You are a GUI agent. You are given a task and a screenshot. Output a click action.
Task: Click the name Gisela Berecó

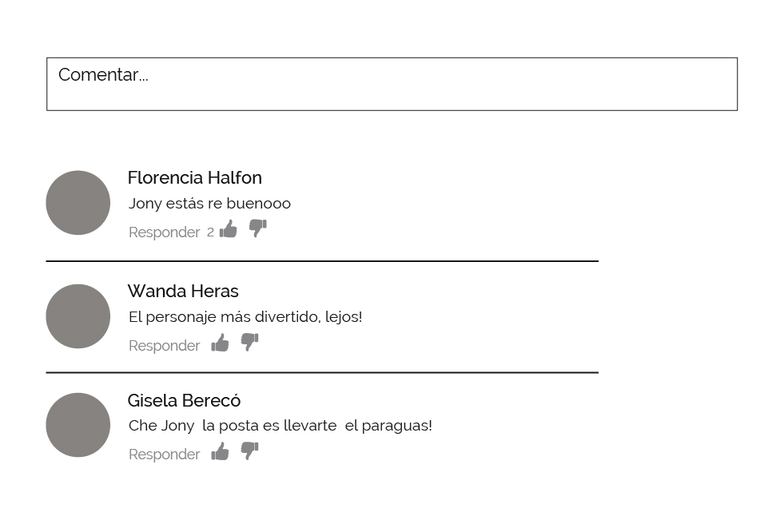(x=184, y=400)
